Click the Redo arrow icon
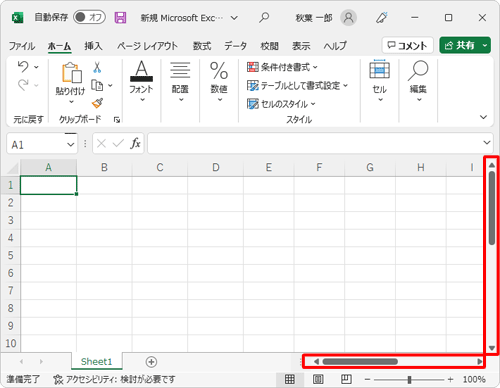500x388 pixels. (x=23, y=85)
